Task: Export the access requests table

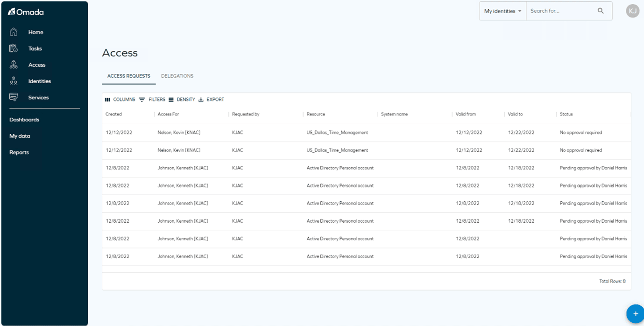Action: [211, 99]
